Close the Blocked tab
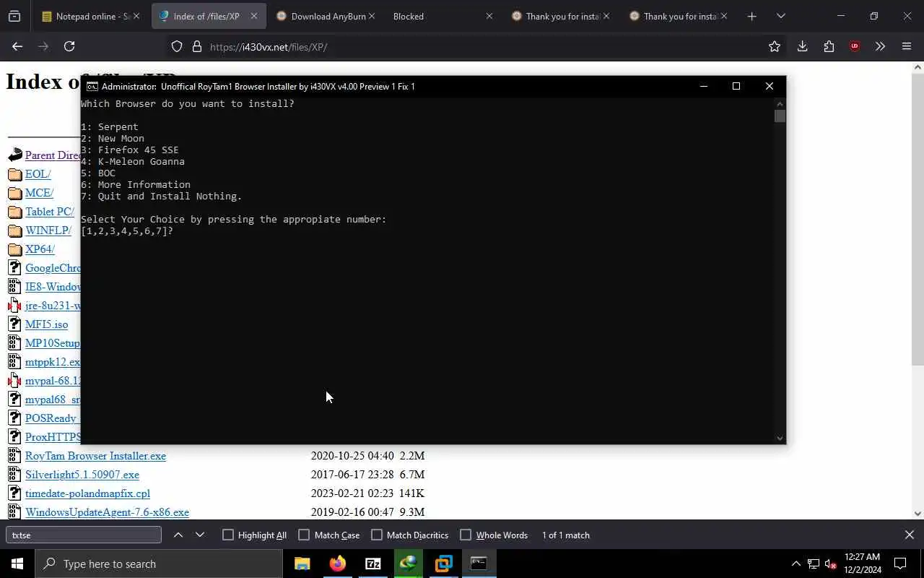Screen dimensions: 924x578 pyautogui.click(x=489, y=16)
